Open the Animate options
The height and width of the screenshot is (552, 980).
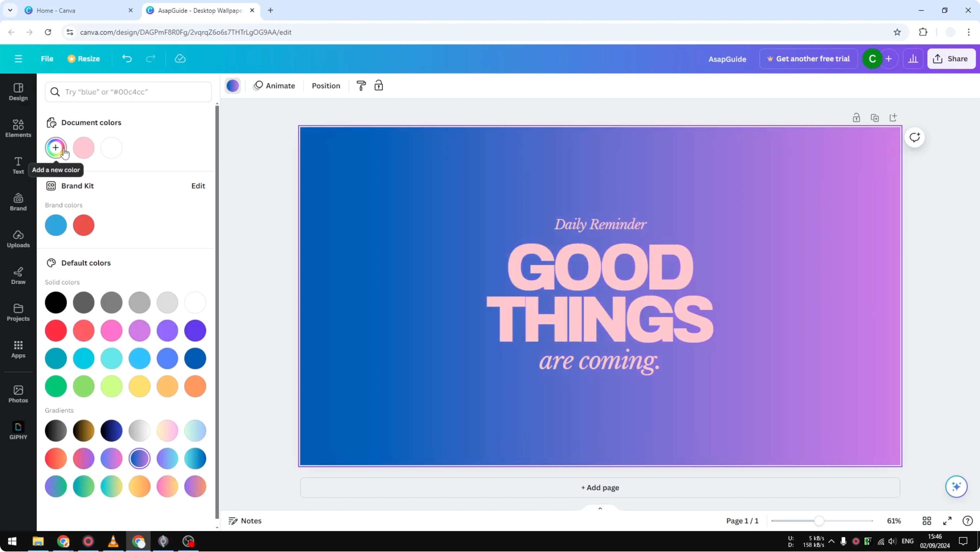(x=274, y=86)
